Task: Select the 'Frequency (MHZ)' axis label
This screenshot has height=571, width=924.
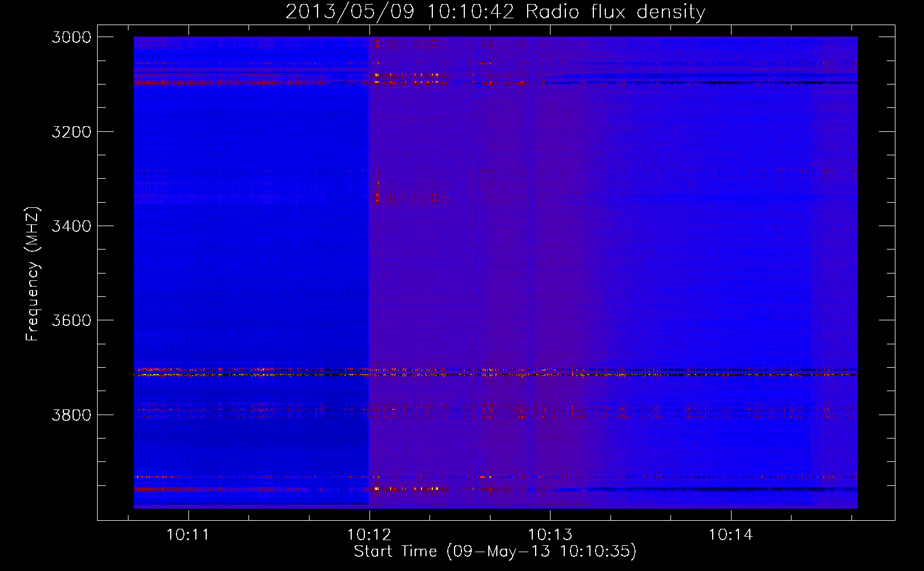Action: point(33,274)
